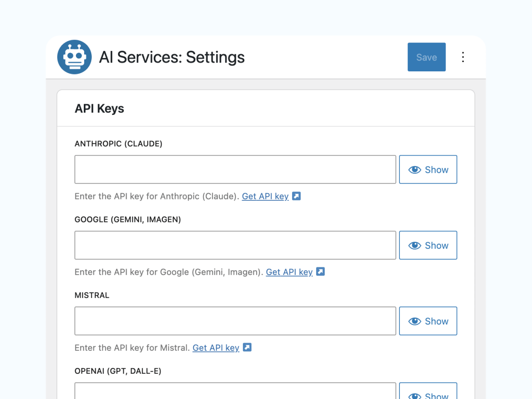The image size is (532, 399).
Task: Click into the Google API key input
Action: point(235,245)
